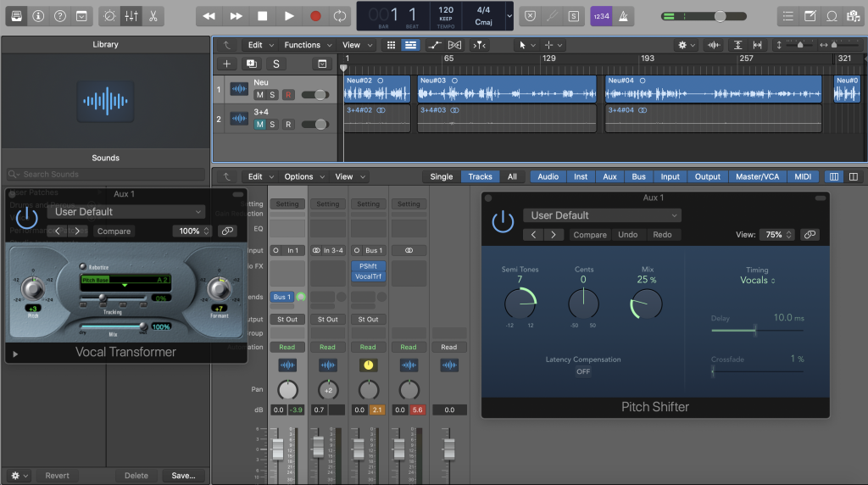Open the Media Browser icon

[853, 16]
